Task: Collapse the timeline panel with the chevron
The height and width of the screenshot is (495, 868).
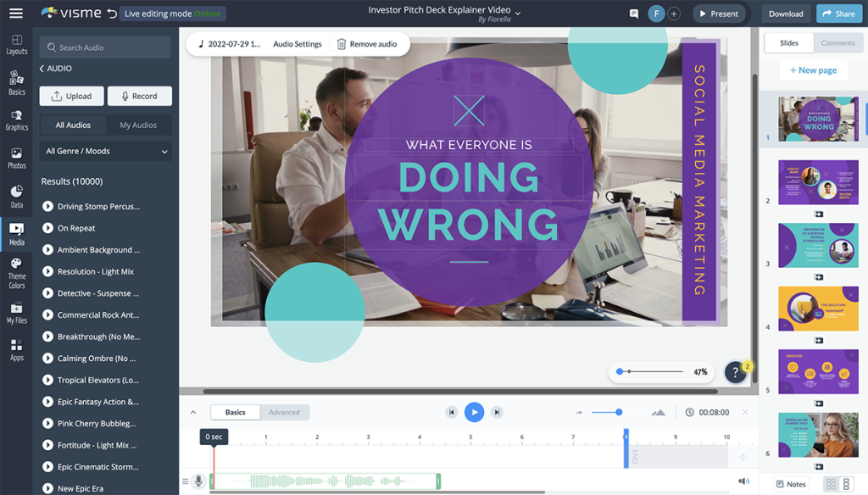Action: click(x=193, y=412)
